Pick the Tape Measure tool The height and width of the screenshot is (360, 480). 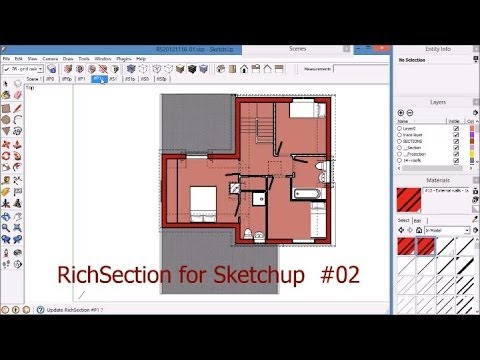[x=6, y=181]
